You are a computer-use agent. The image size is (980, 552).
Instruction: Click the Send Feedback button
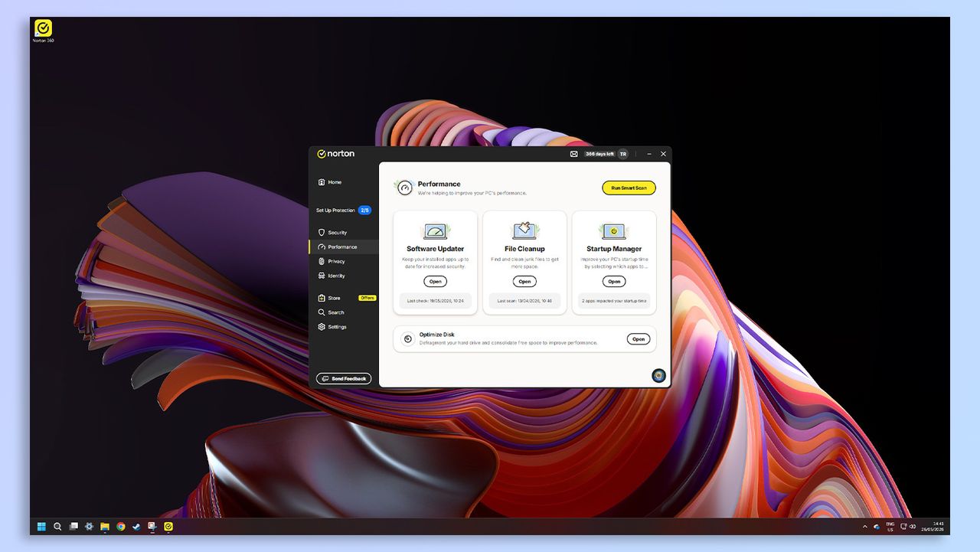[344, 378]
